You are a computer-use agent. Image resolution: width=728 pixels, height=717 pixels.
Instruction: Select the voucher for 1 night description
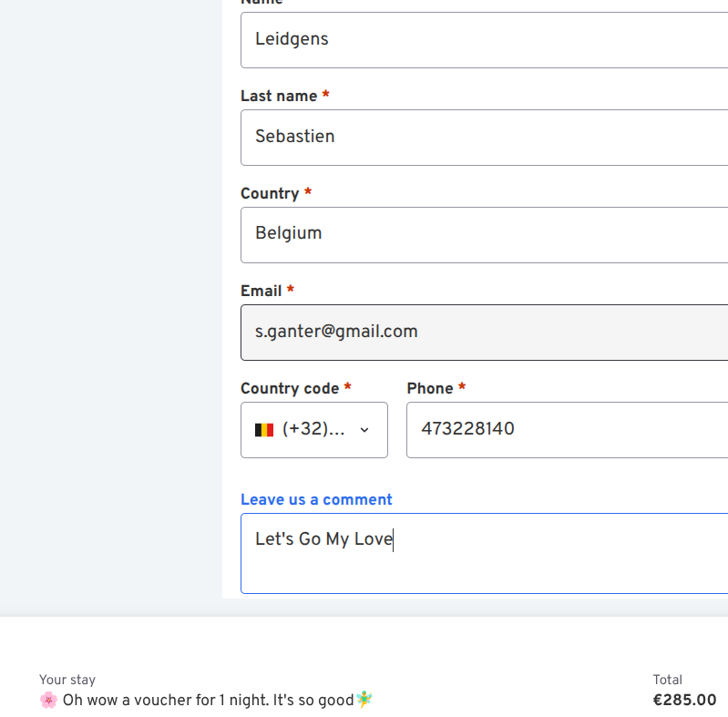208,700
